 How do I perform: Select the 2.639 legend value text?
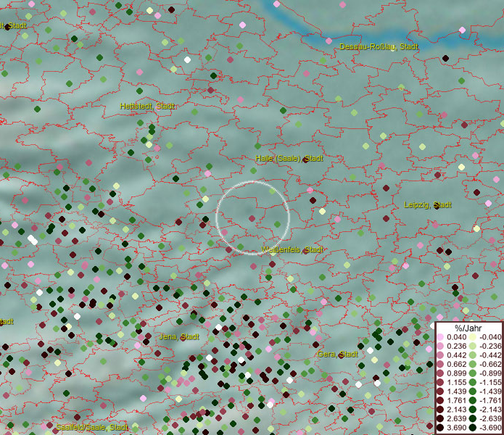456,418
